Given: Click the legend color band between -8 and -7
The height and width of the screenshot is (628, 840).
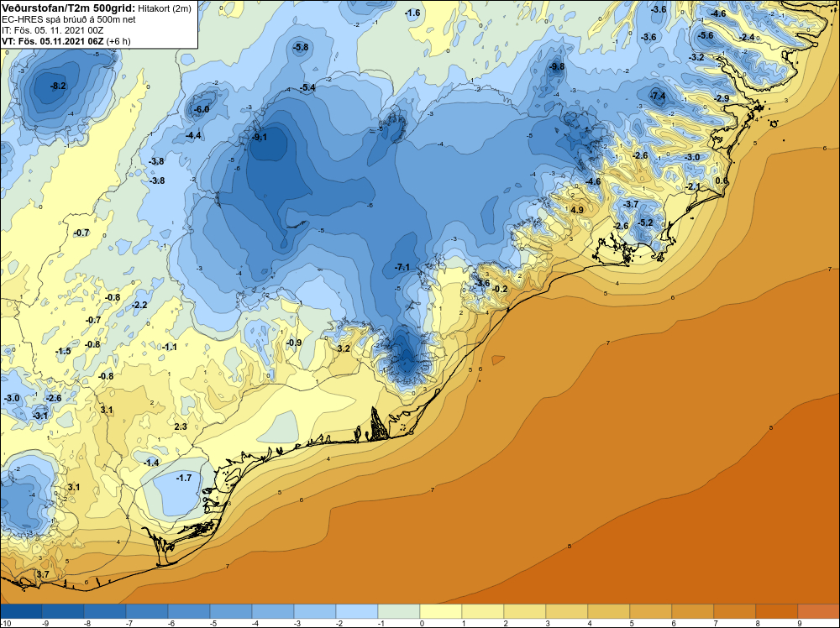Looking at the screenshot, I should click(105, 611).
